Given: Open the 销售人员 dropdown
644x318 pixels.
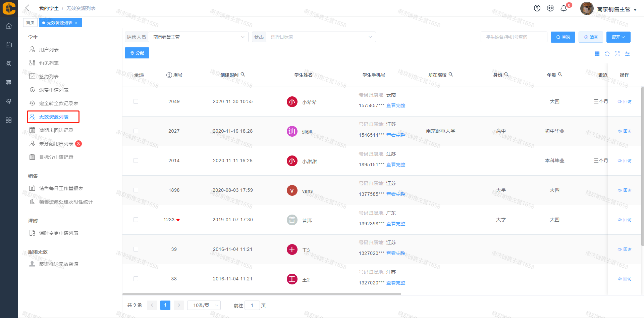Looking at the screenshot, I should pyautogui.click(x=198, y=37).
